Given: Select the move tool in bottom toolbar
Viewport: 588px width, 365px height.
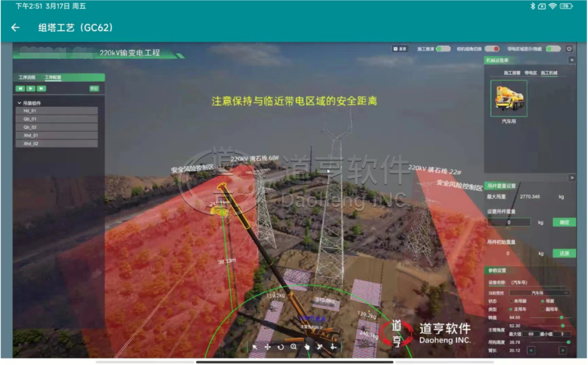Looking at the screenshot, I should pyautogui.click(x=267, y=347).
